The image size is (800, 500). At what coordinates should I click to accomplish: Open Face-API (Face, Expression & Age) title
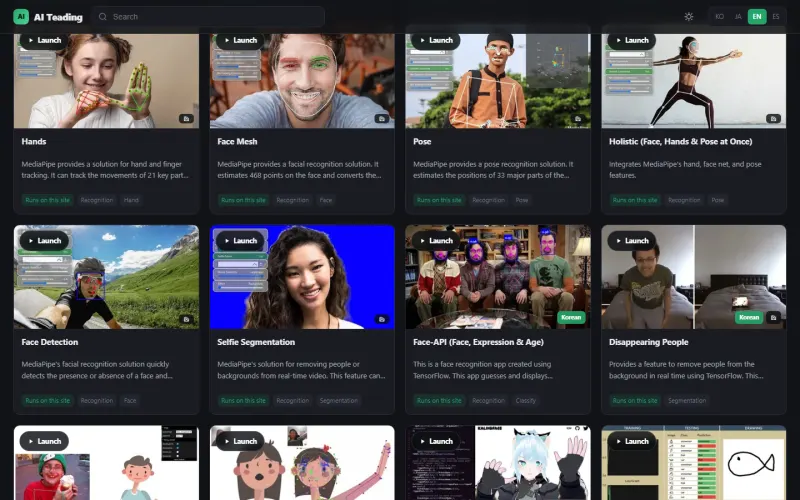click(478, 342)
